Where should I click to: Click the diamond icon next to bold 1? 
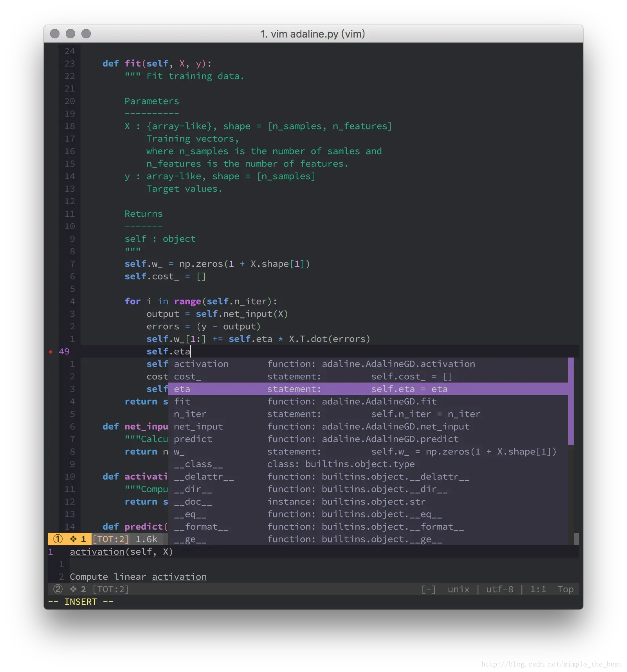click(x=73, y=539)
